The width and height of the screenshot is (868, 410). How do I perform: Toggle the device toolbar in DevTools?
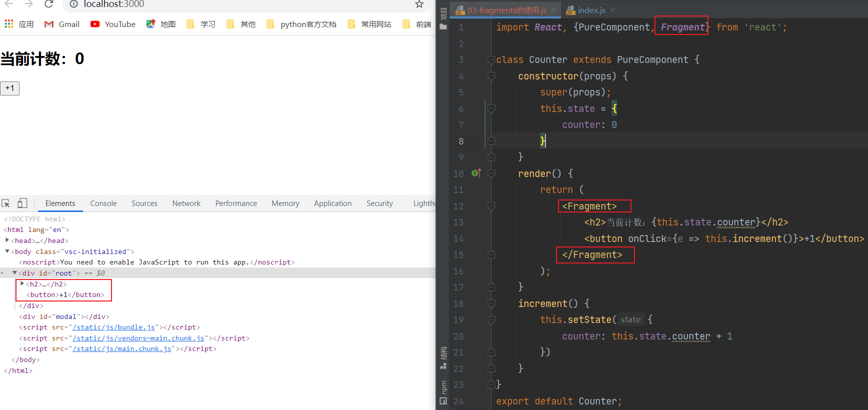point(22,203)
